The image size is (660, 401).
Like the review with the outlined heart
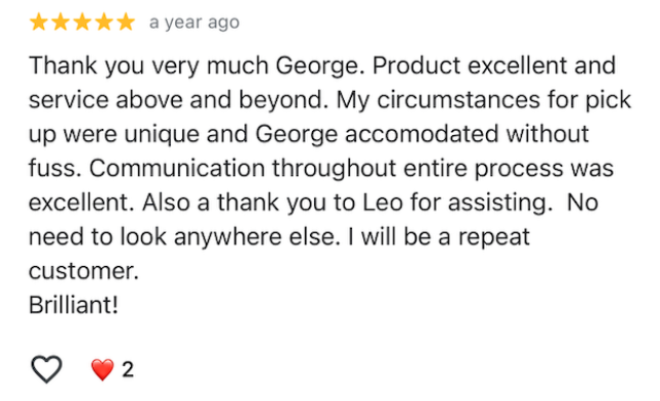(x=47, y=370)
